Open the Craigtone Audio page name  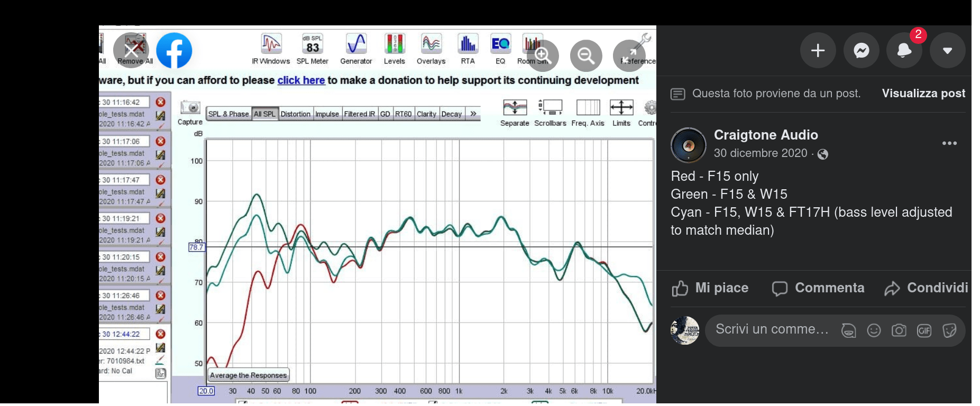pyautogui.click(x=766, y=135)
